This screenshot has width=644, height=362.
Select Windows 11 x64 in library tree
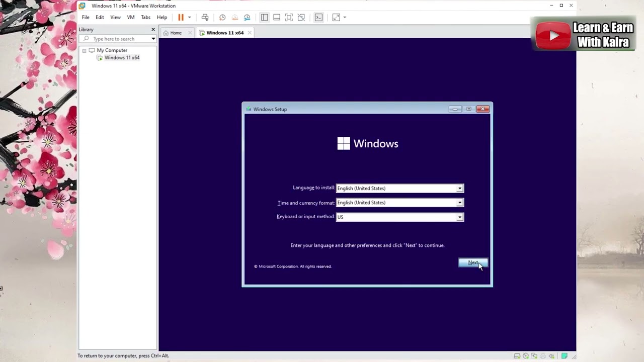tap(122, 57)
